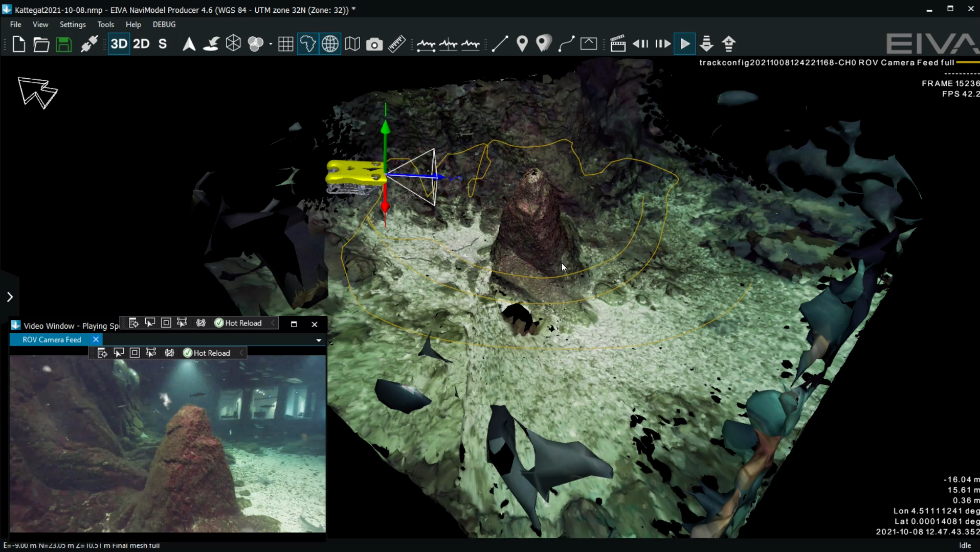The width and height of the screenshot is (980, 552).
Task: Select the camera screenshot capture tool
Action: pyautogui.click(x=375, y=44)
